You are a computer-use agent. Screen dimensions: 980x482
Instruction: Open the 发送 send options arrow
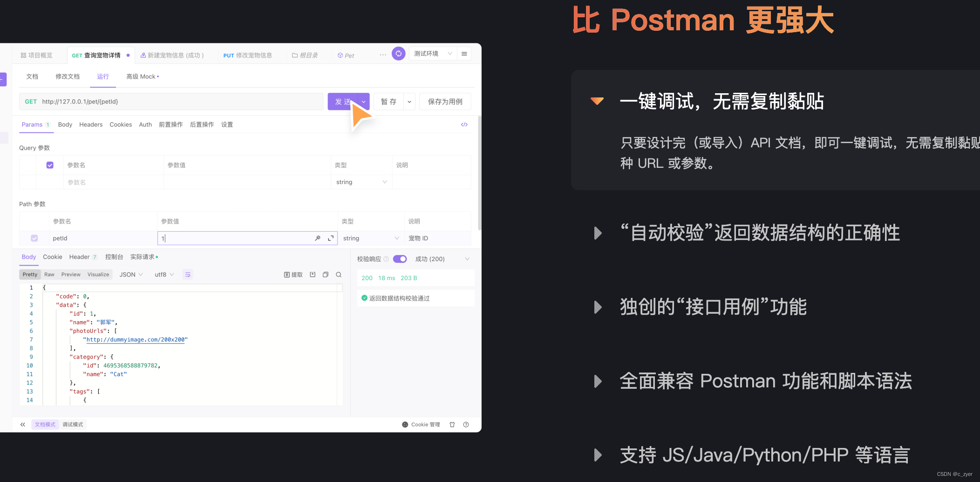(x=364, y=102)
